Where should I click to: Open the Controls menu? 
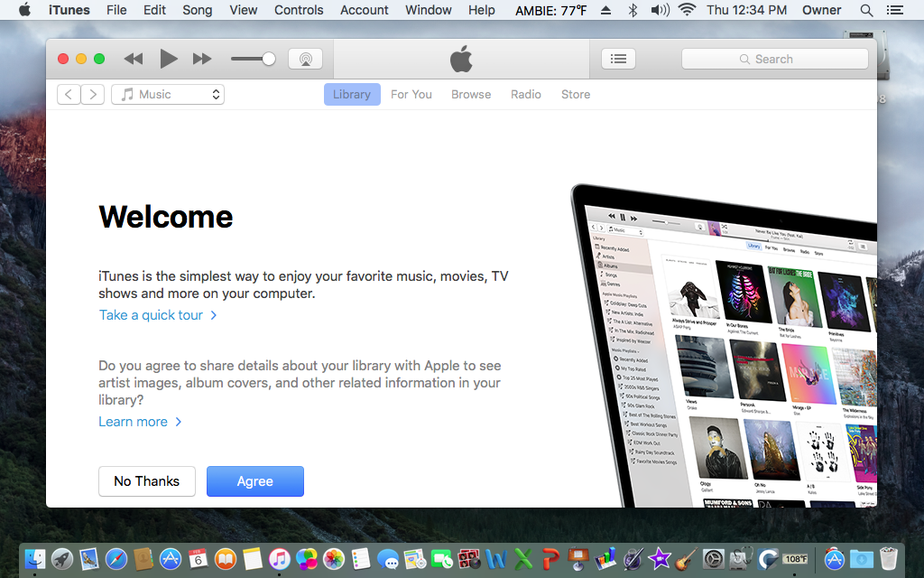(x=299, y=10)
